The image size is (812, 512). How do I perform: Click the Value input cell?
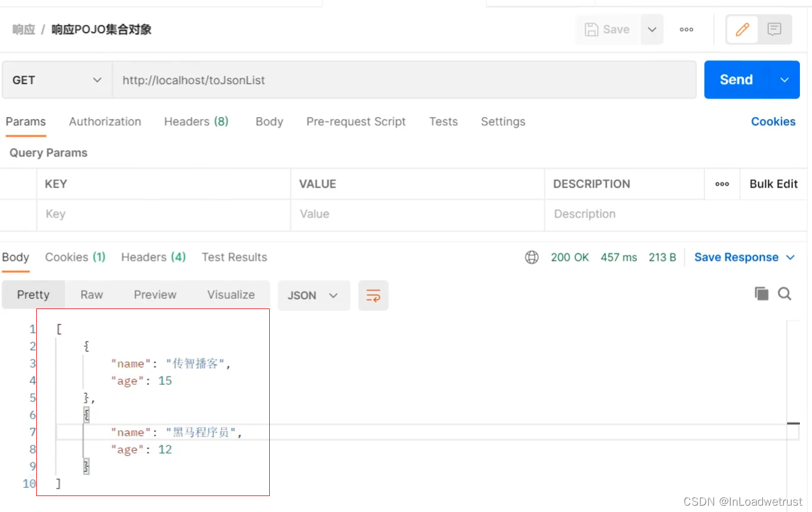pos(417,214)
